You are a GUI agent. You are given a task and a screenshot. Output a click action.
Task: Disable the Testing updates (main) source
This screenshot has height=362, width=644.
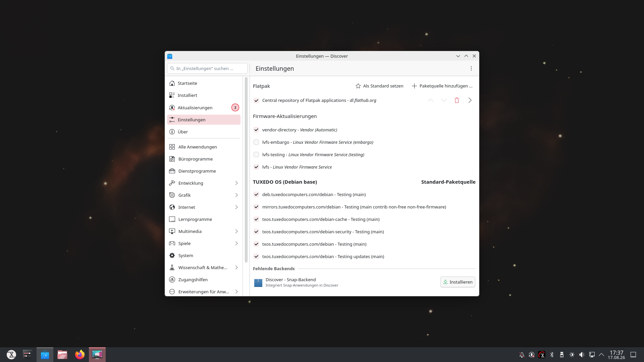(x=256, y=257)
